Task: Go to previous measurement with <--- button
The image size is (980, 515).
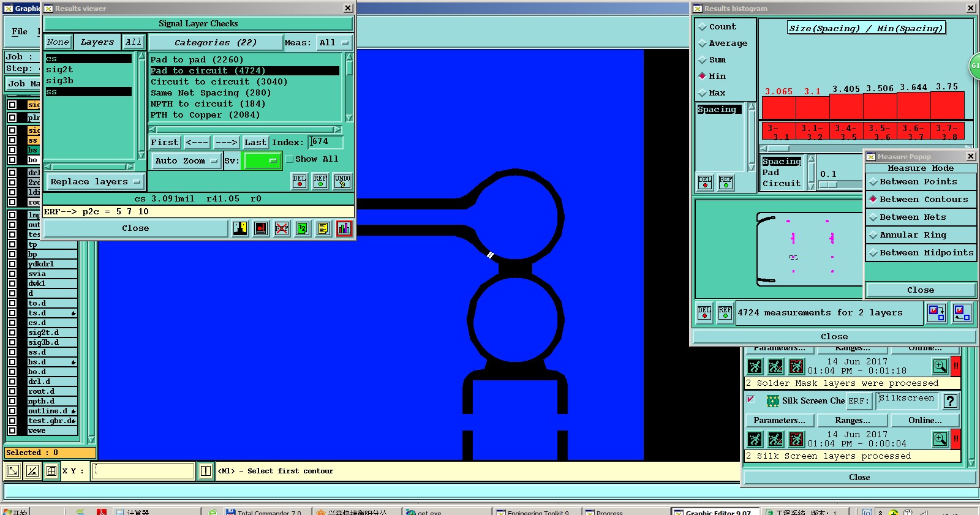Action: 197,142
